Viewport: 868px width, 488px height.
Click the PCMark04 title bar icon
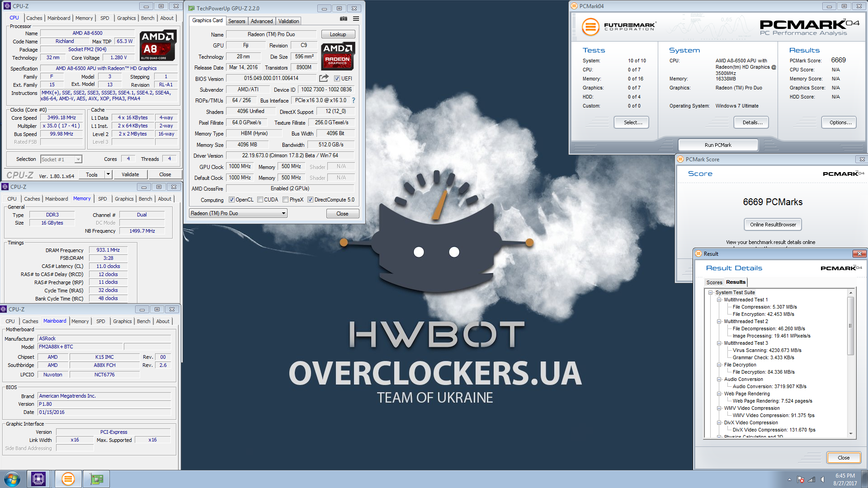(574, 6)
